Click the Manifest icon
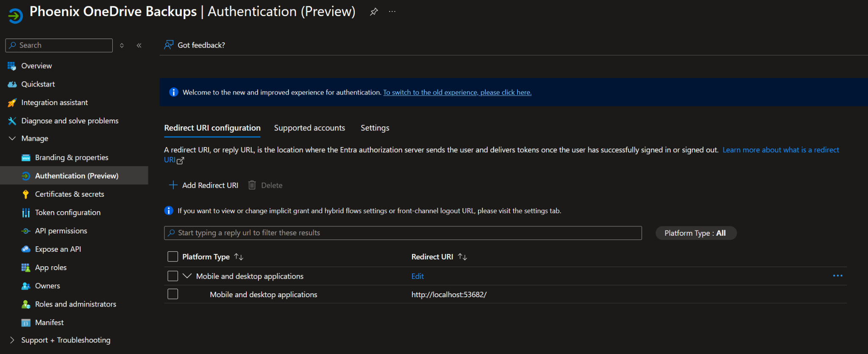This screenshot has height=354, width=868. [x=26, y=323]
